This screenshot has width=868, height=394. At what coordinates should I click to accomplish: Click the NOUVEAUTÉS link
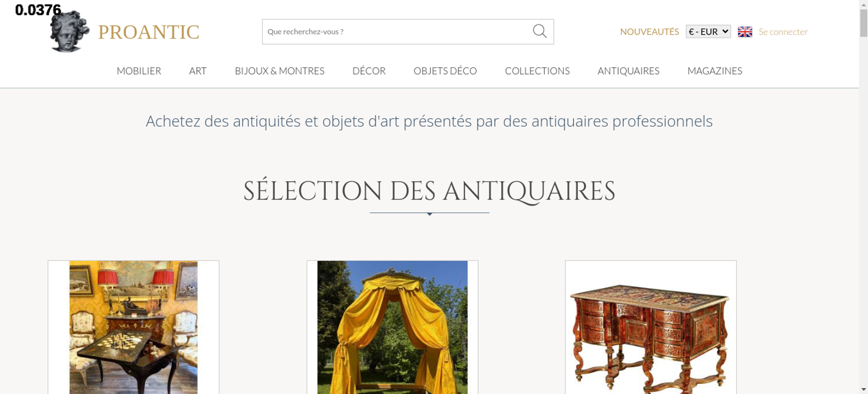(x=649, y=32)
